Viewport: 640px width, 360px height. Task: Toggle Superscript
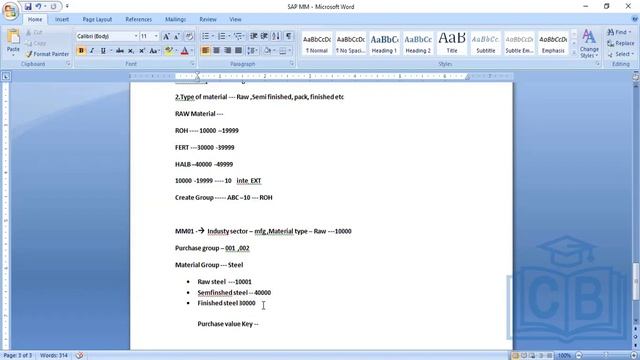142,51
